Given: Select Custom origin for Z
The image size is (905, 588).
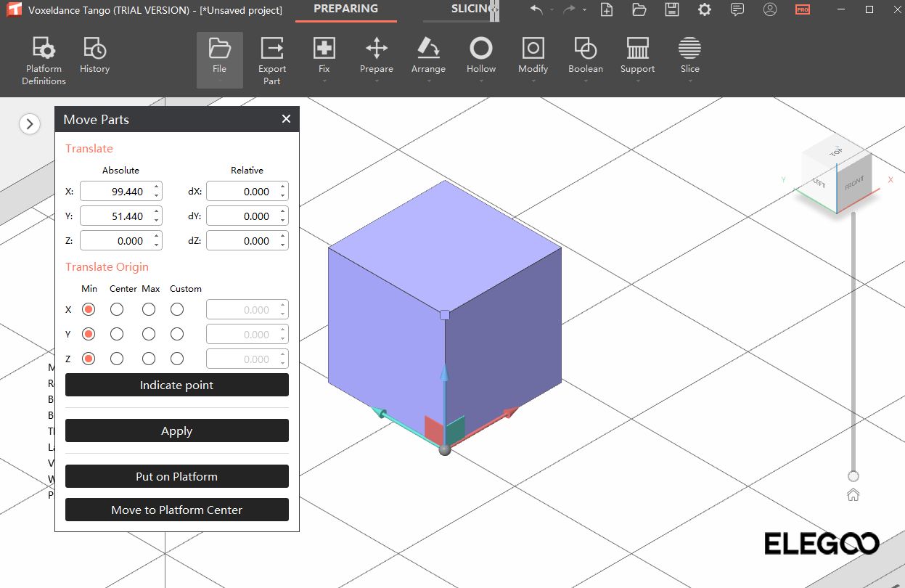Looking at the screenshot, I should [177, 359].
